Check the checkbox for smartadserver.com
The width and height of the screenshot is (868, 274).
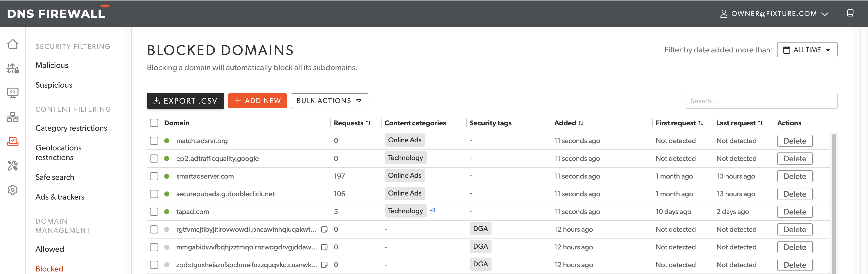tap(154, 176)
